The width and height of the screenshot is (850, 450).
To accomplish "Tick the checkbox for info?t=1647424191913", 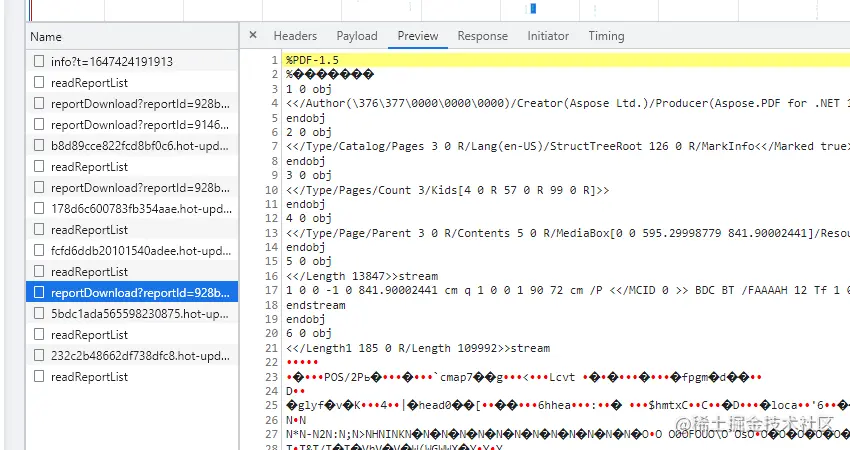I will coord(39,61).
